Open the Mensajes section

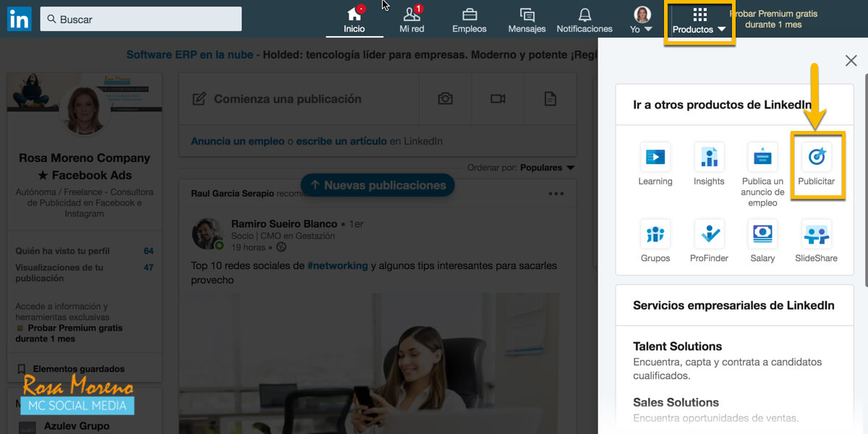(x=527, y=18)
